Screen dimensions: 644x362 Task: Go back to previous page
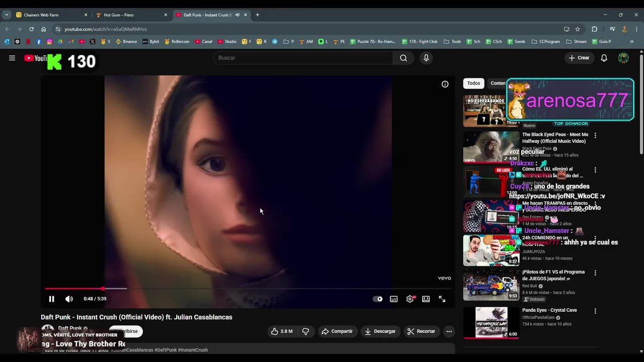7,29
